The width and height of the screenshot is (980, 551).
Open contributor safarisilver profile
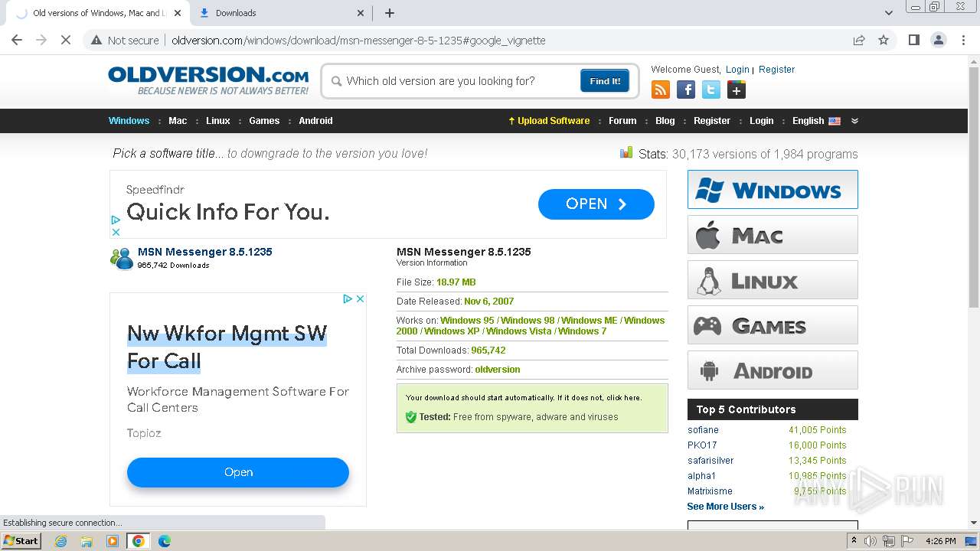click(x=710, y=461)
